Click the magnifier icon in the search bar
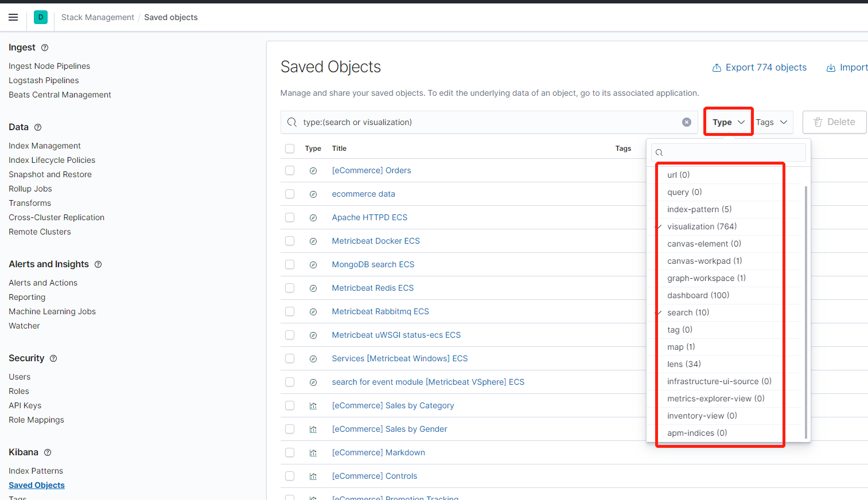The width and height of the screenshot is (868, 500). [292, 122]
